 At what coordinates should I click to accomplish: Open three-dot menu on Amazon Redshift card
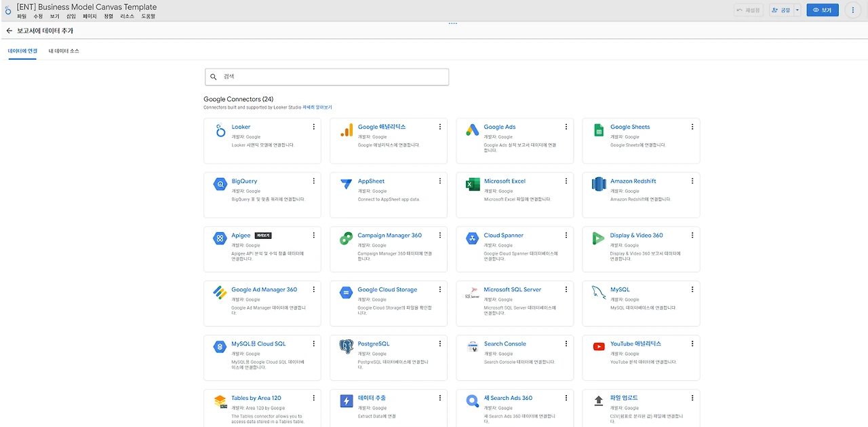pos(692,181)
